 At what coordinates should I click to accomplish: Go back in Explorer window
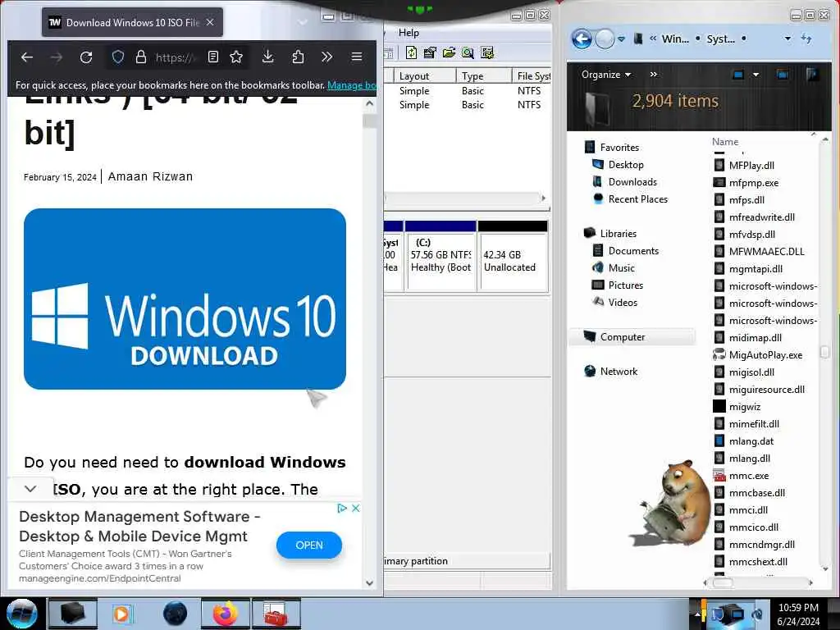[582, 39]
